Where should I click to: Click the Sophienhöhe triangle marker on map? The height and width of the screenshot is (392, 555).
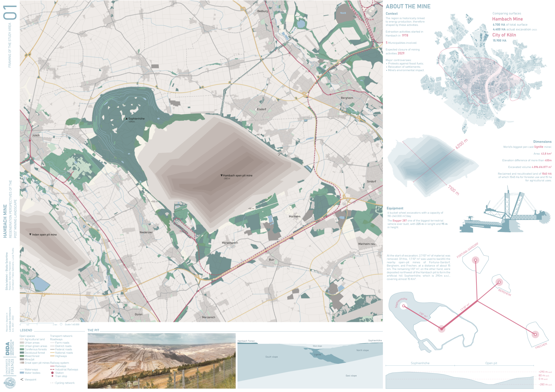tap(127, 119)
